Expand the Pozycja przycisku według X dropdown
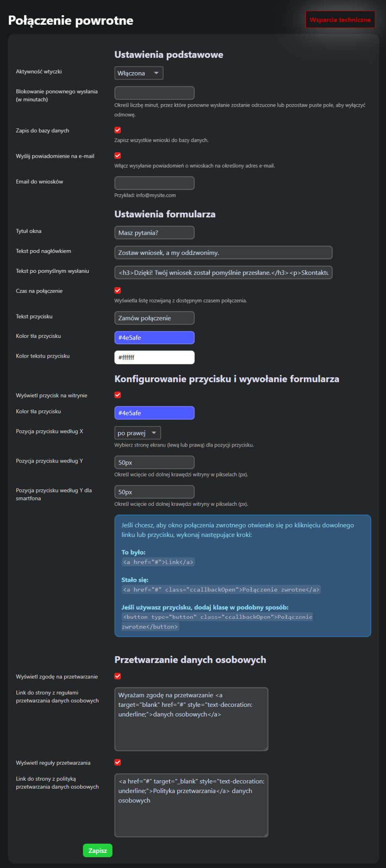 (137, 433)
